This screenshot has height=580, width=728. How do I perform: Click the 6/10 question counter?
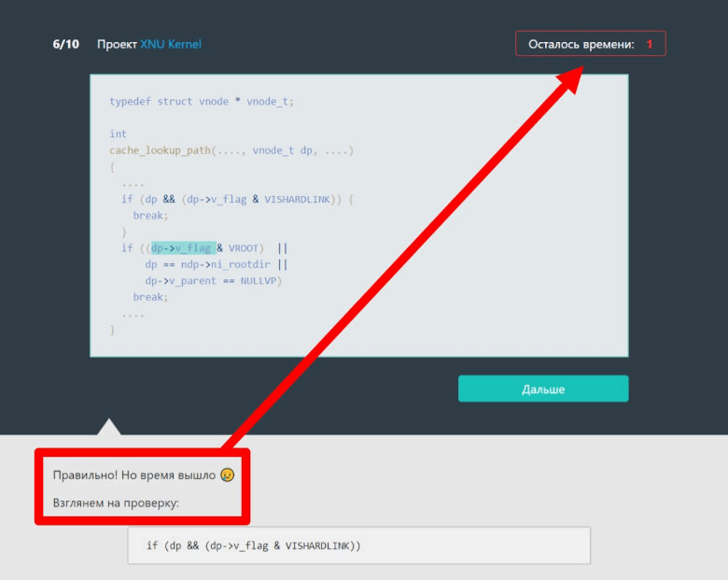(x=65, y=44)
